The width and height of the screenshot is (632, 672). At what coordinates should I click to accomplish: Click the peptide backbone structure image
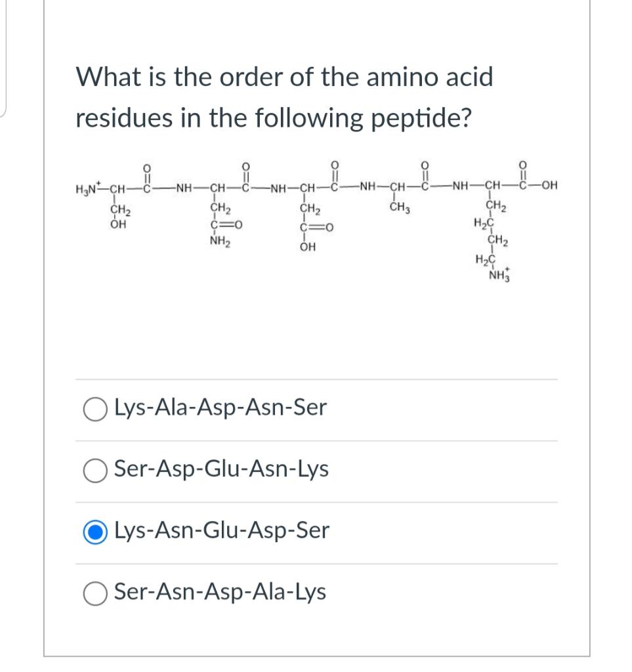click(x=316, y=222)
